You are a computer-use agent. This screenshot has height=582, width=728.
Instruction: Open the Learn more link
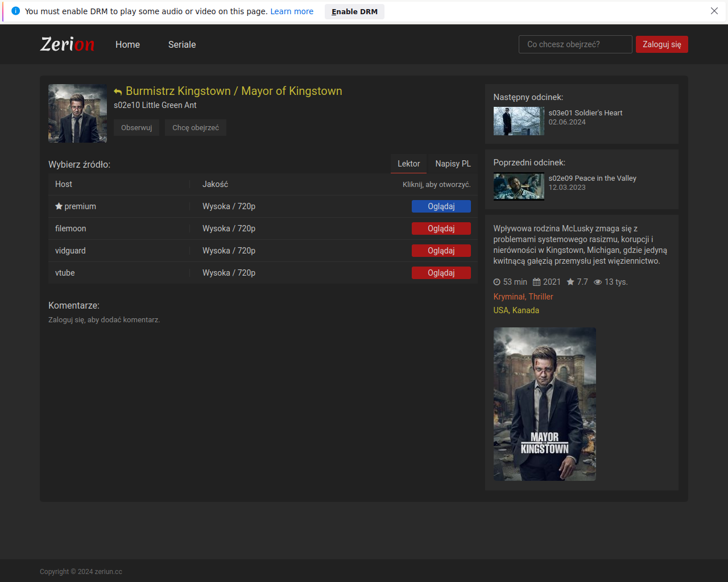292,11
